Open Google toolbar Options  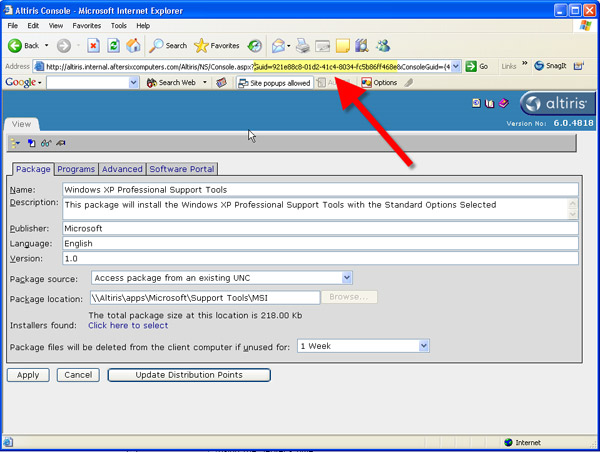click(379, 83)
